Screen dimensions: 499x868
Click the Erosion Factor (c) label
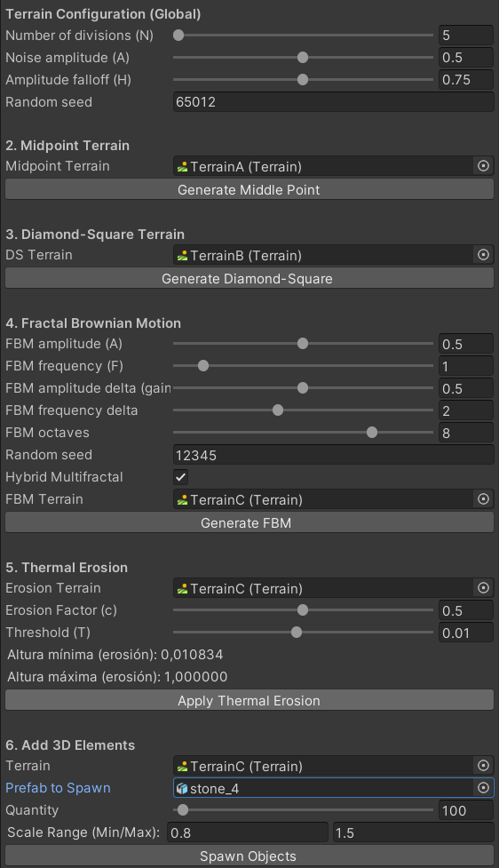tap(61, 610)
